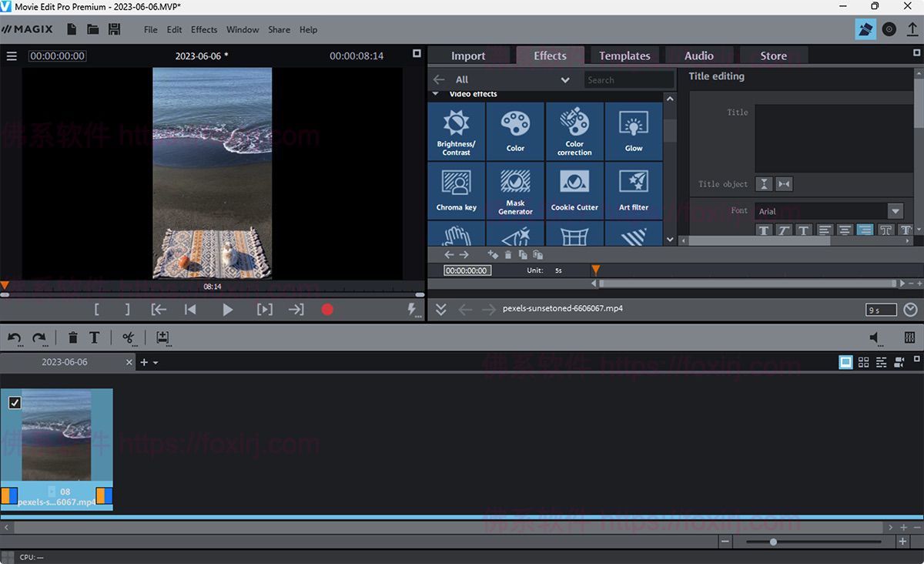Select the Chroma key effect

click(456, 190)
